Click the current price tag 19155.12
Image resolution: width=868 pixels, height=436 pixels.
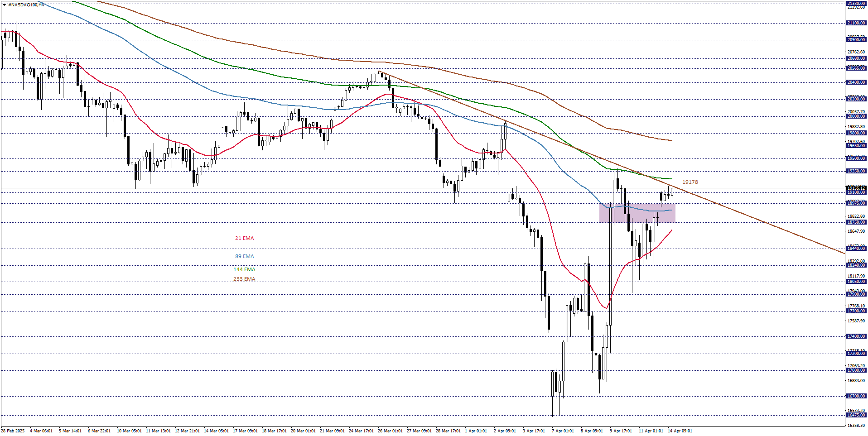(856, 188)
